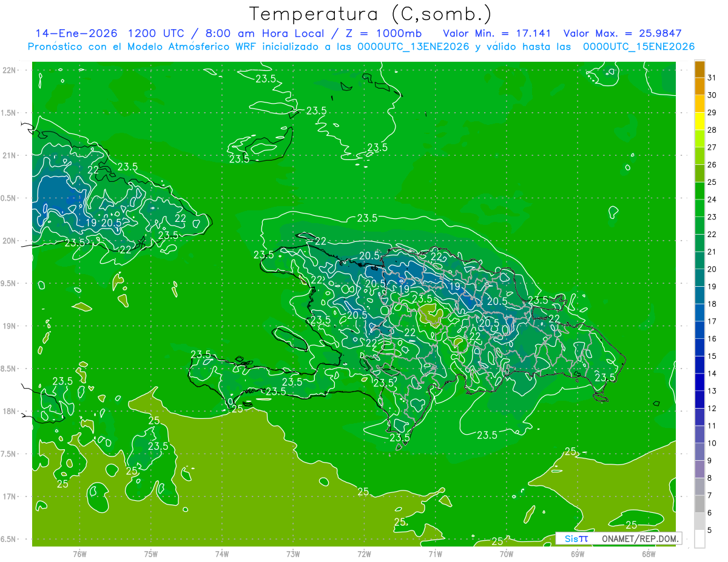The width and height of the screenshot is (728, 562).
Task: Click colorbar legend value 9
Action: pos(710,461)
